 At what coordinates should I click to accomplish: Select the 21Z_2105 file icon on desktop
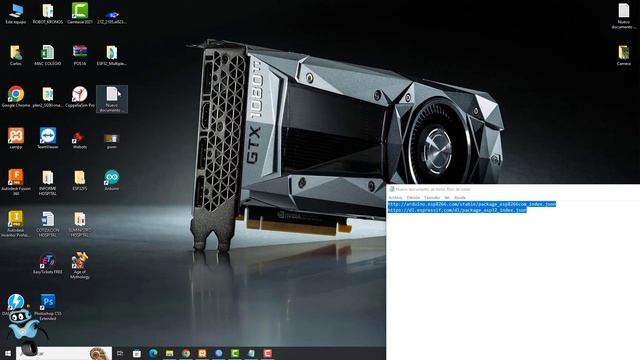tap(111, 17)
